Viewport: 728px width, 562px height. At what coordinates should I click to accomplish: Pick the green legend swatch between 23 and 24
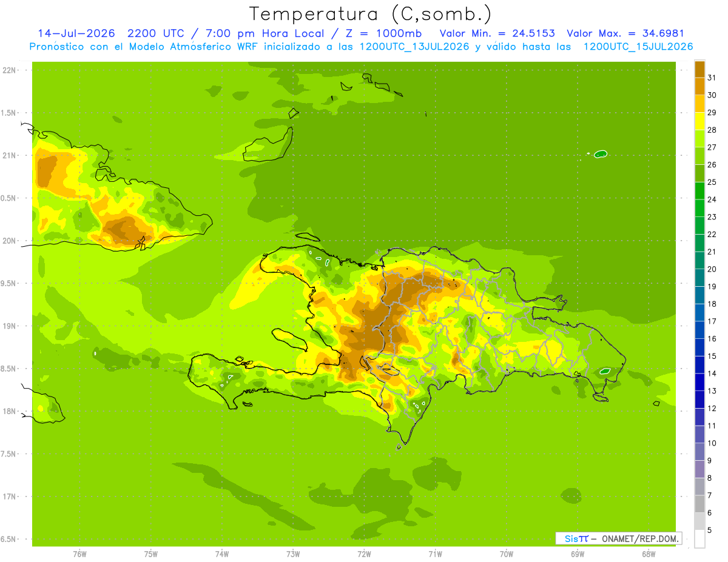[x=699, y=209]
